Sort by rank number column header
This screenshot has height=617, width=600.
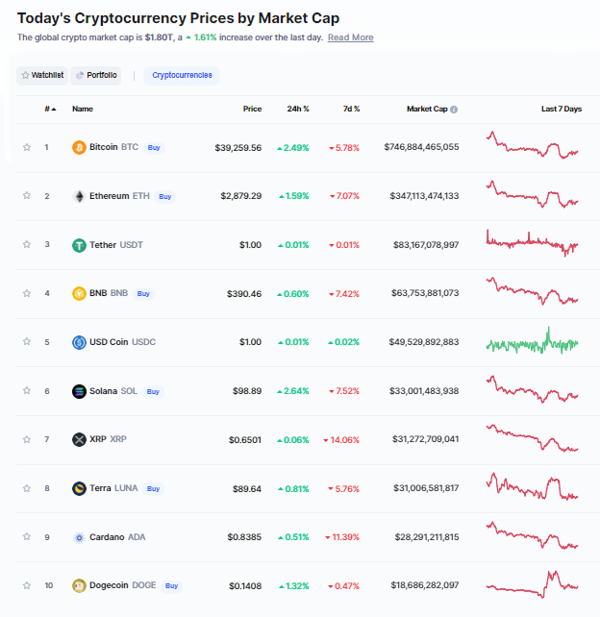pyautogui.click(x=50, y=109)
